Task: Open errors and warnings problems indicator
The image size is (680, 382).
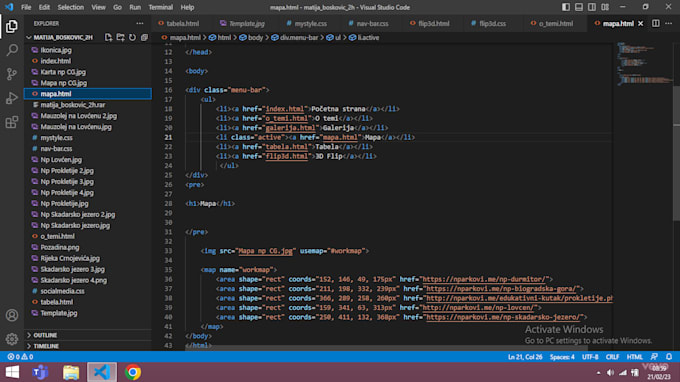Action: 20,357
